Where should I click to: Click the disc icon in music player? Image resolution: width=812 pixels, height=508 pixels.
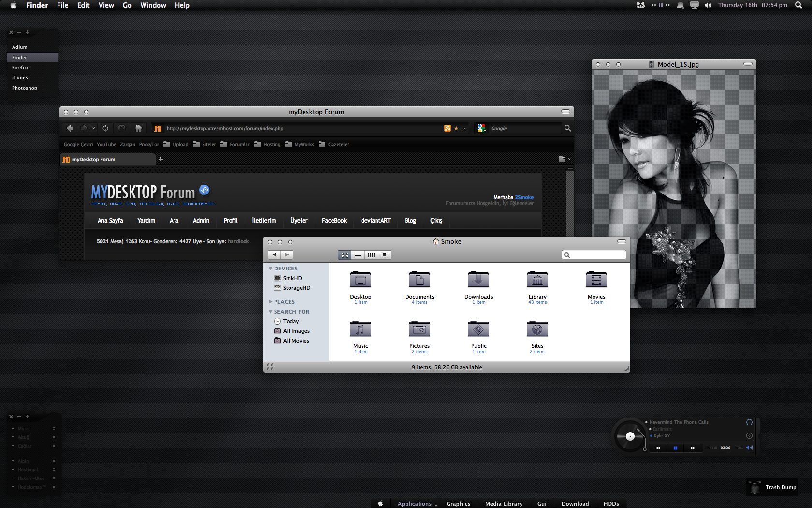click(x=749, y=435)
